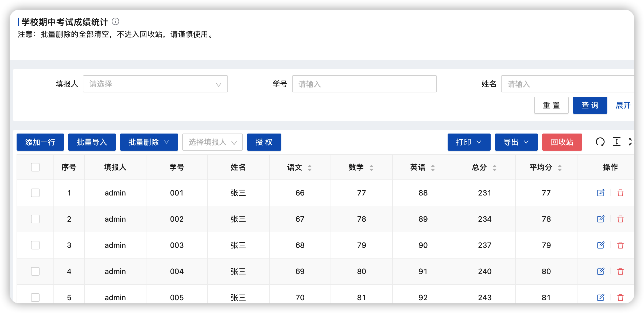Viewport: 644px width, 313px height.
Task: Click the blue 查询 button
Action: click(590, 105)
